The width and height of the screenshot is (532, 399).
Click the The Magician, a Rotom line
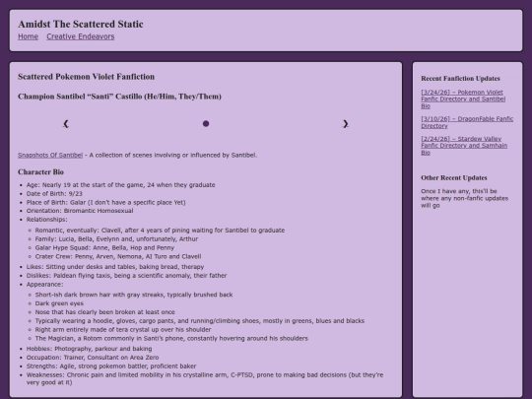pos(171,339)
